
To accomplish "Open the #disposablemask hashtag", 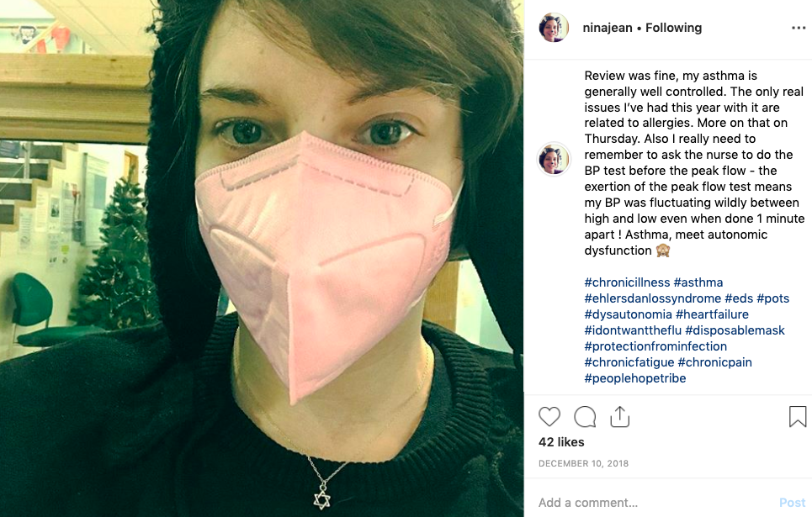I will click(735, 330).
